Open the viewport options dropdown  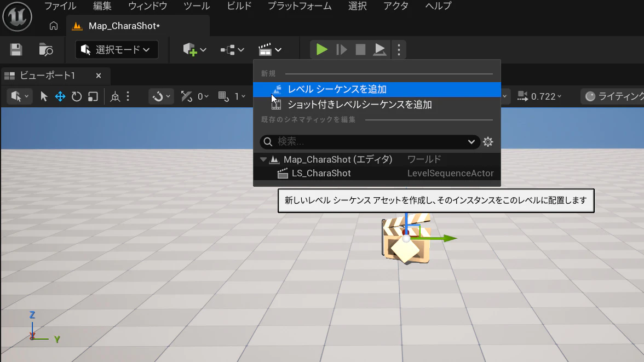[20, 96]
